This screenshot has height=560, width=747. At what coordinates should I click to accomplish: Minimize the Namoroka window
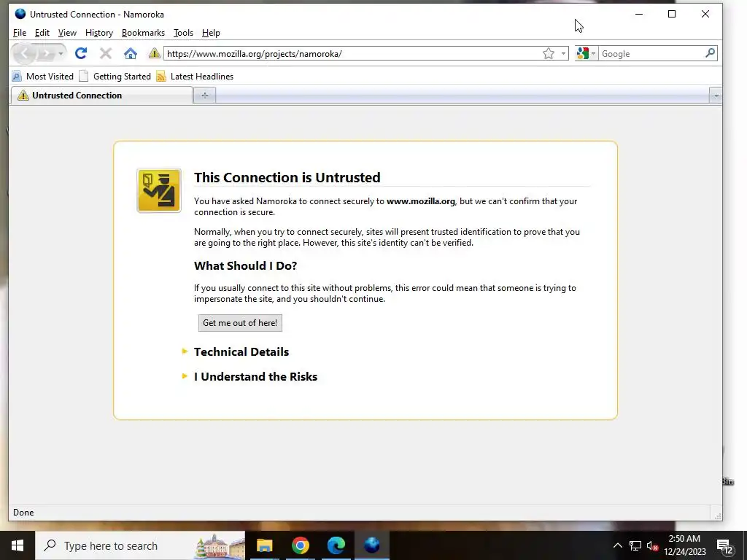(x=639, y=15)
